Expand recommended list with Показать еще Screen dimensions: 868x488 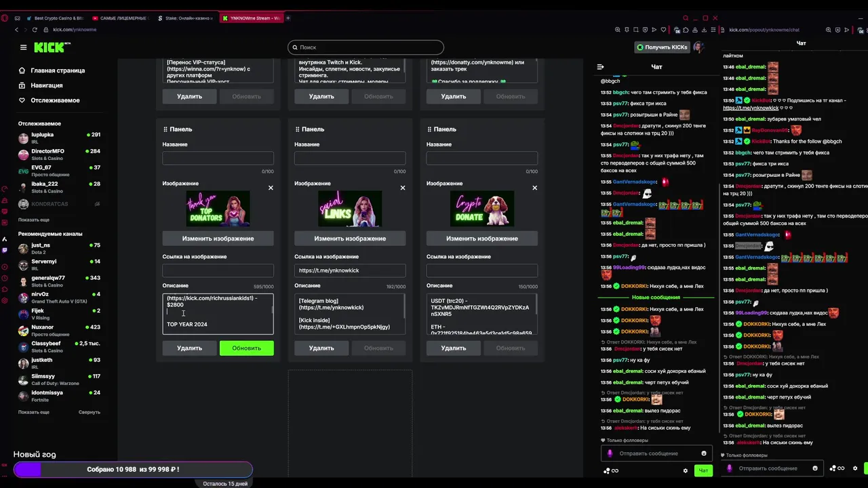[34, 412]
